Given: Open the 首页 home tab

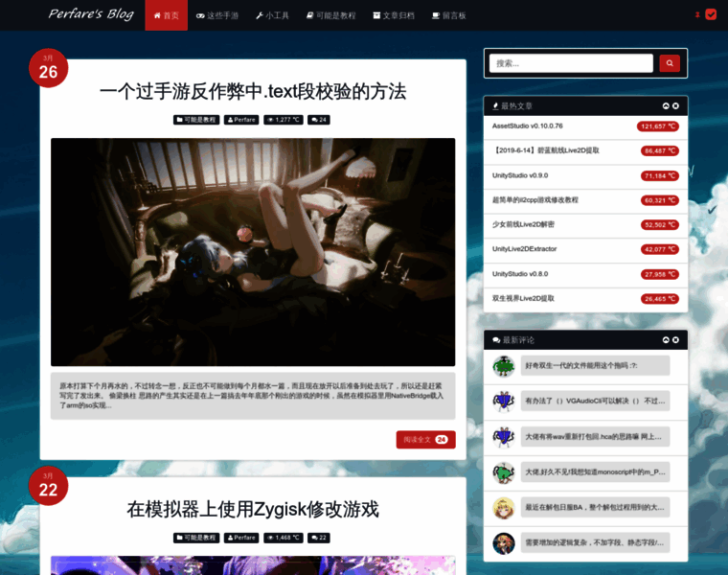Looking at the screenshot, I should [167, 15].
